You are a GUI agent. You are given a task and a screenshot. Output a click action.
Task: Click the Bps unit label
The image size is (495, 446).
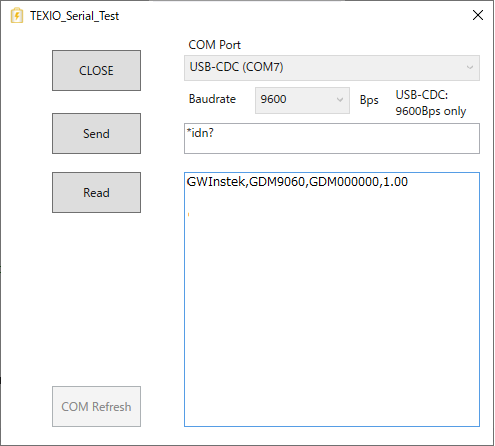point(369,100)
